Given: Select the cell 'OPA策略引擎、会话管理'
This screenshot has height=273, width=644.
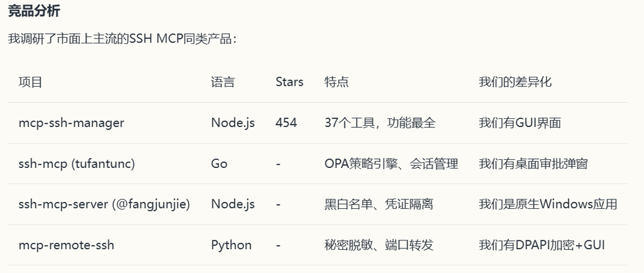Looking at the screenshot, I should [x=391, y=164].
